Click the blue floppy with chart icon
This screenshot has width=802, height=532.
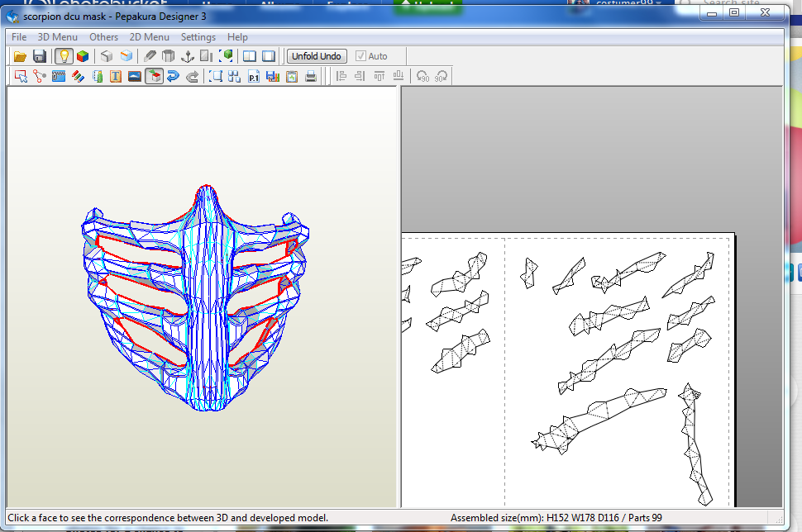(x=273, y=77)
